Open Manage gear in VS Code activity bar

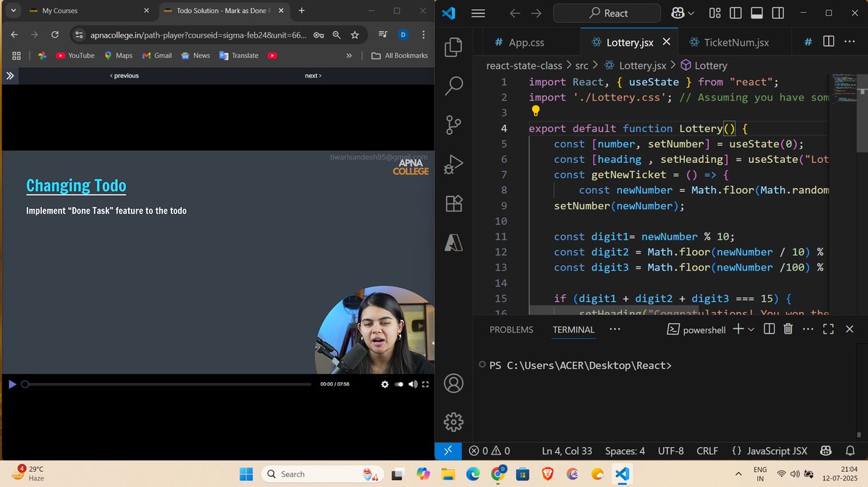453,422
